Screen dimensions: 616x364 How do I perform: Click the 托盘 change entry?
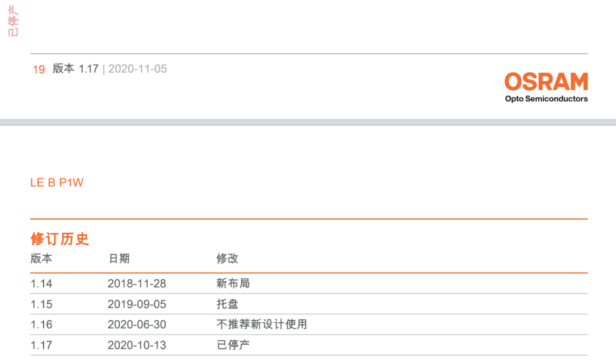pos(227,304)
